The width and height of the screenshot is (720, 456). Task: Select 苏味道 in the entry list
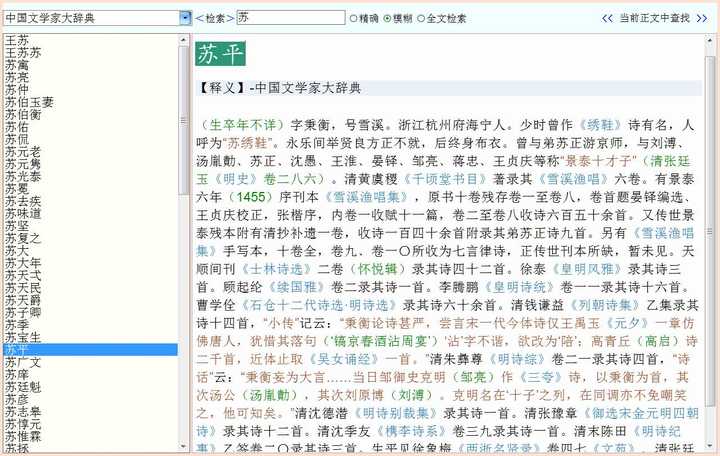click(x=23, y=214)
